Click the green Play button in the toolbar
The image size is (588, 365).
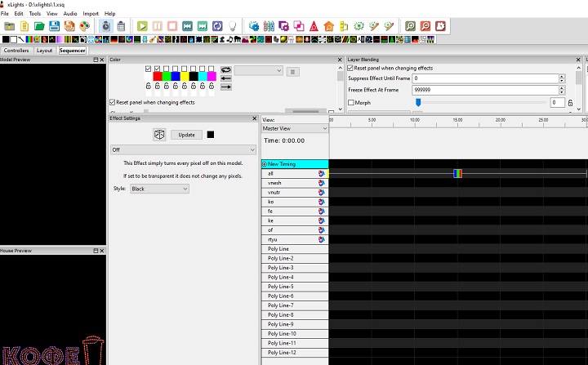[x=143, y=26]
